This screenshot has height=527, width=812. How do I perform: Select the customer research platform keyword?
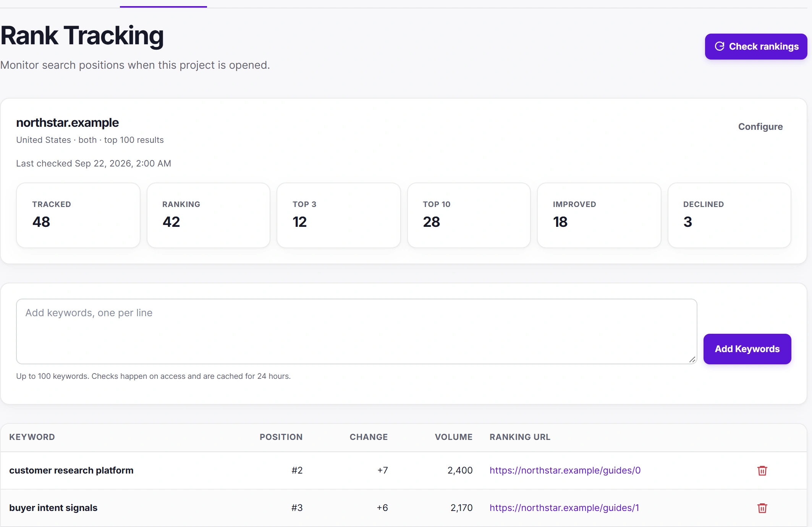[x=71, y=470]
